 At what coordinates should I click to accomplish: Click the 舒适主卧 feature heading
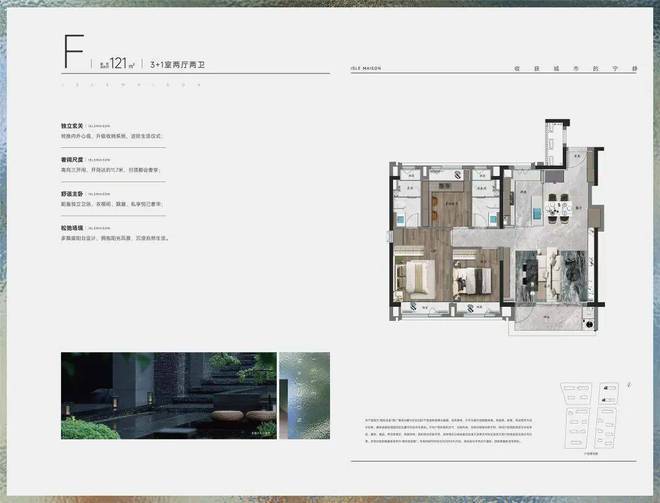[72, 194]
